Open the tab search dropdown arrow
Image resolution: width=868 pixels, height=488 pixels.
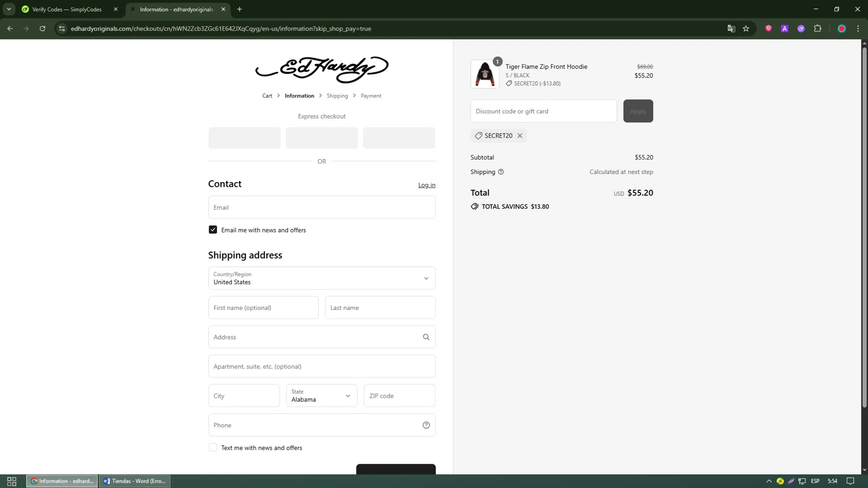pos(9,9)
